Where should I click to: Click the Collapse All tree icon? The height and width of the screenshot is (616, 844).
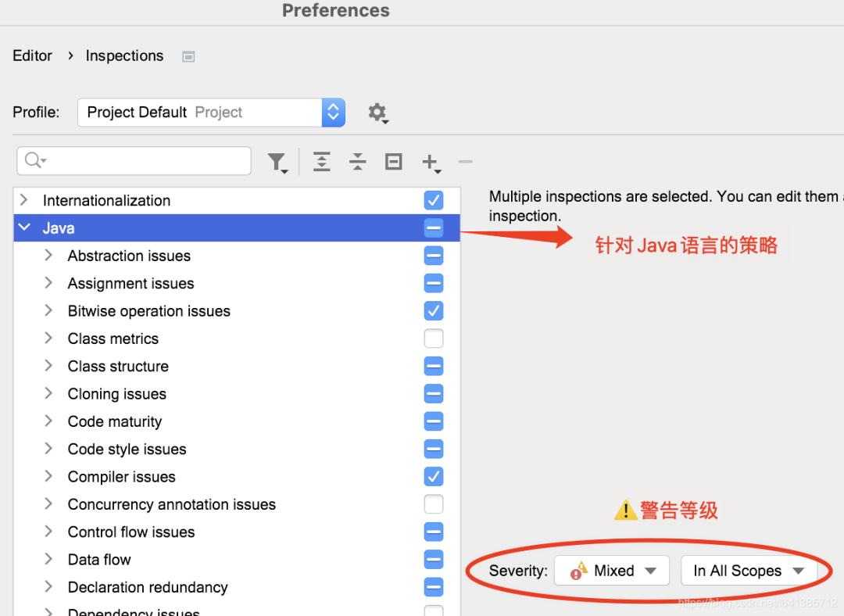point(357,162)
